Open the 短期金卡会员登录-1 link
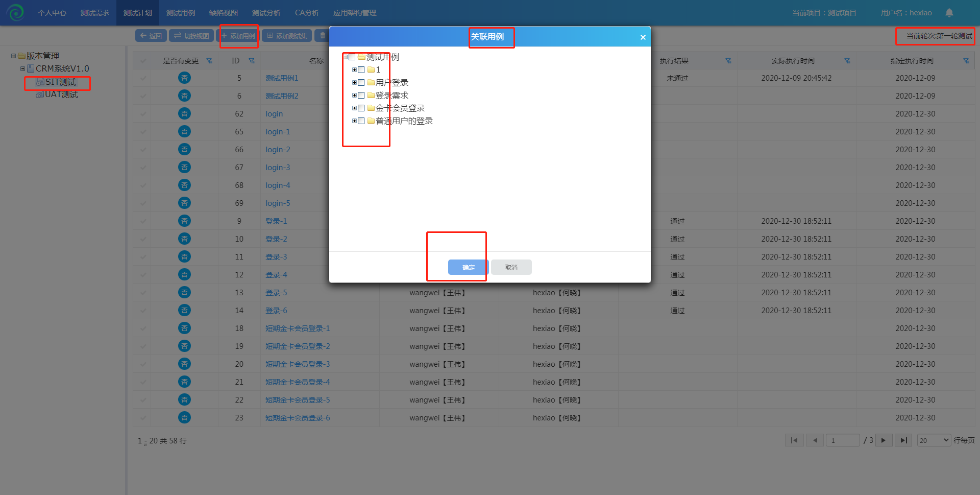Image resolution: width=980 pixels, height=495 pixels. 298,328
